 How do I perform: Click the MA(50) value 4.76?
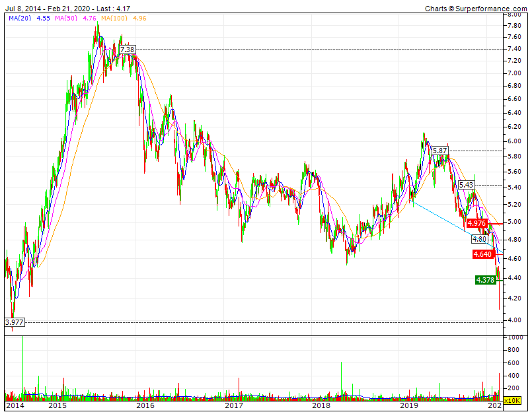[x=90, y=18]
